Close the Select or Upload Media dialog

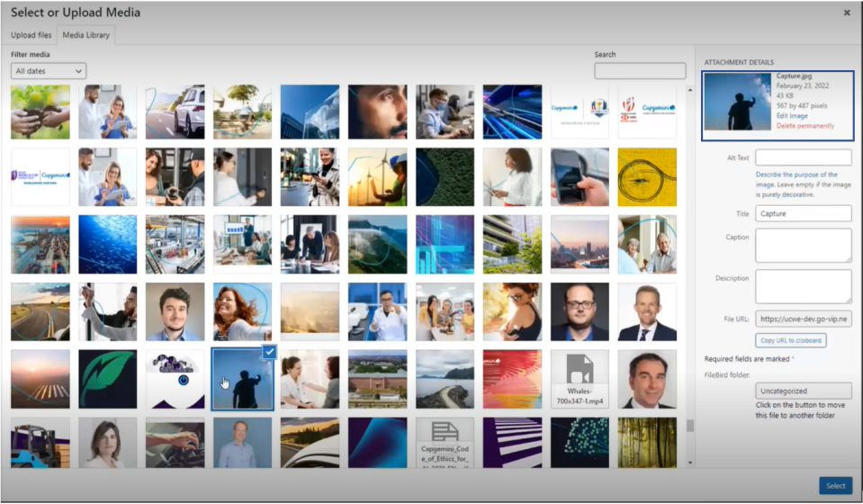pos(846,13)
